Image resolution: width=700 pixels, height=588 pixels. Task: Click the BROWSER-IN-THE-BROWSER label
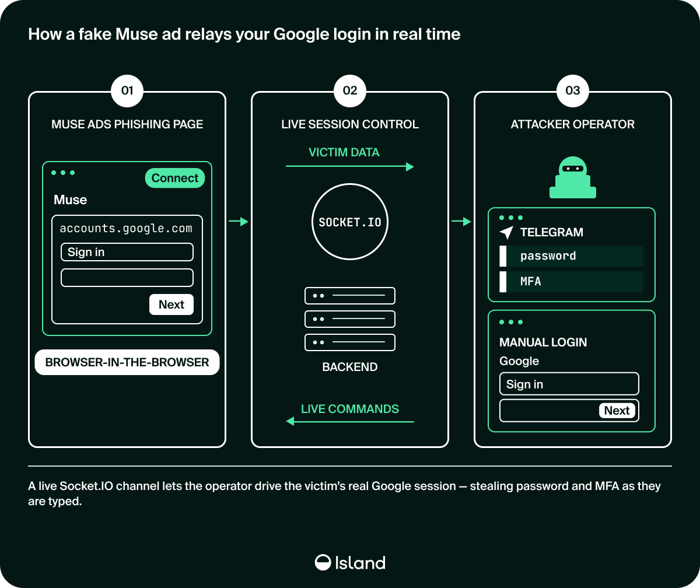tap(127, 362)
